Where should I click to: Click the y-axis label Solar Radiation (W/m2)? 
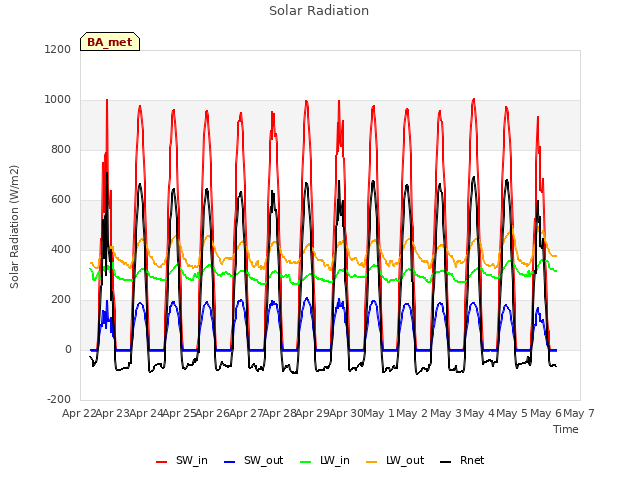[x=14, y=227]
